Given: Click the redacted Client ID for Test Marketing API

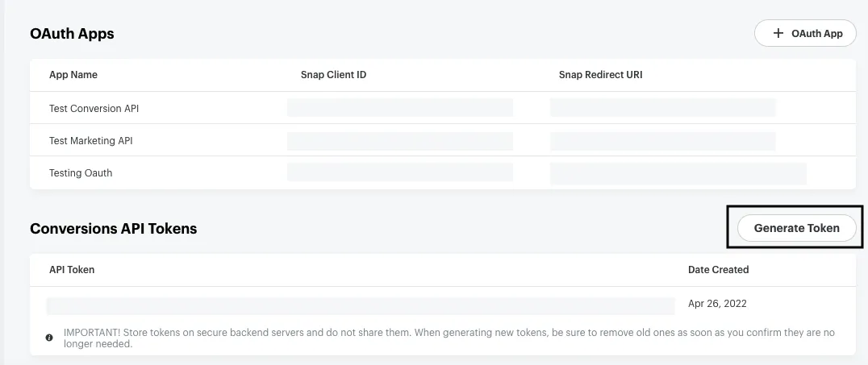Looking at the screenshot, I should click(x=399, y=141).
